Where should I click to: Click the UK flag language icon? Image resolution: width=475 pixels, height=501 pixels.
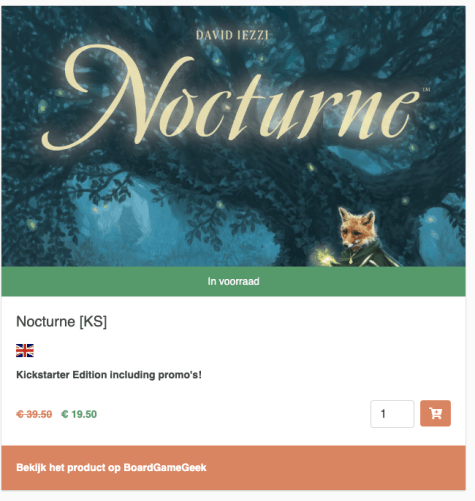point(25,350)
